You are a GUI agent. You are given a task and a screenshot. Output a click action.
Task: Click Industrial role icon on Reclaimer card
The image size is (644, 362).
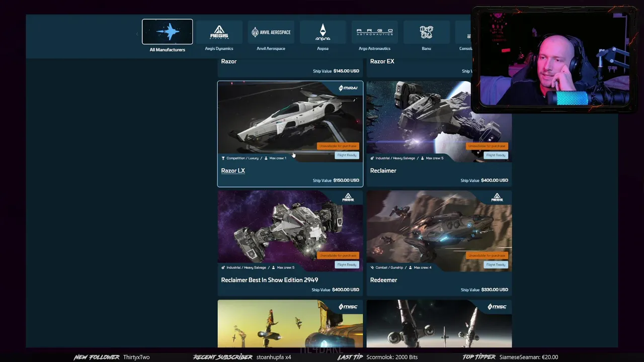(372, 158)
